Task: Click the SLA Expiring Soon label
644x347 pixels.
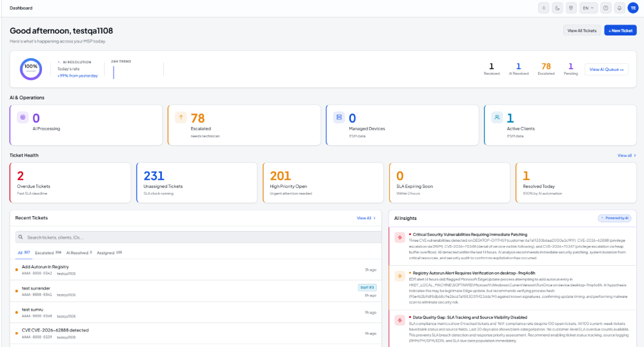Action: click(414, 186)
